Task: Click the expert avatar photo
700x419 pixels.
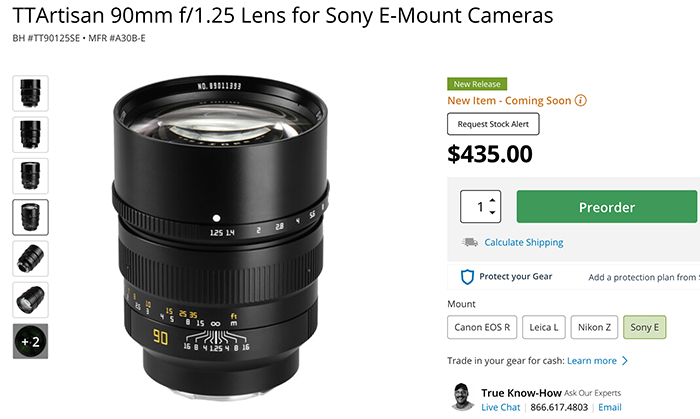Action: click(462, 396)
